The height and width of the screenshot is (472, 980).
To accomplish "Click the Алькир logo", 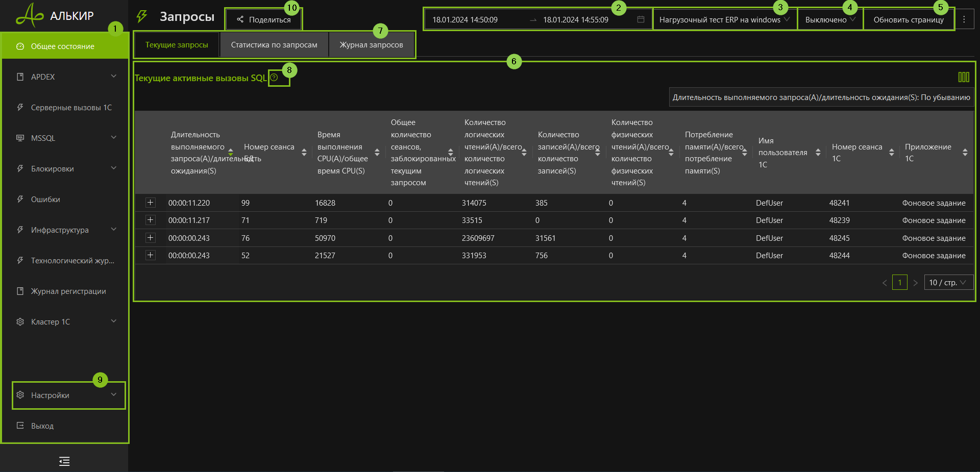I will click(55, 15).
